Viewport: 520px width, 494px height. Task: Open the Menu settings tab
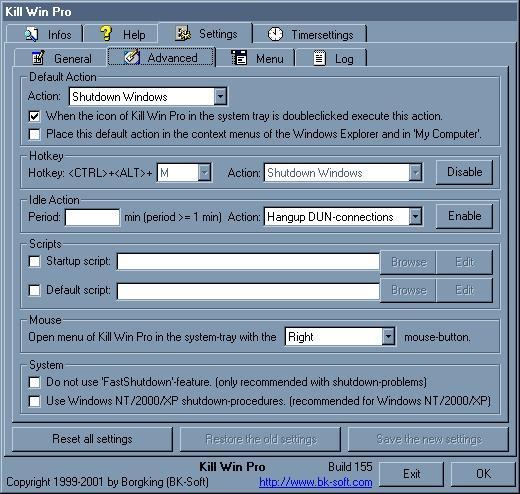[256, 58]
